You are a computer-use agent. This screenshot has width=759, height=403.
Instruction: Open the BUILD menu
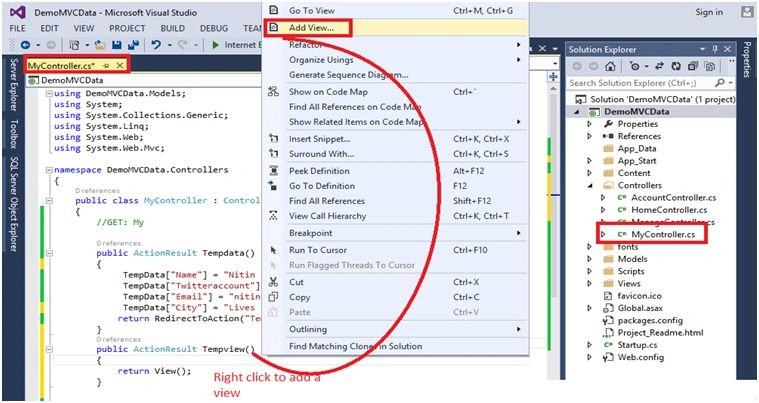pos(172,29)
